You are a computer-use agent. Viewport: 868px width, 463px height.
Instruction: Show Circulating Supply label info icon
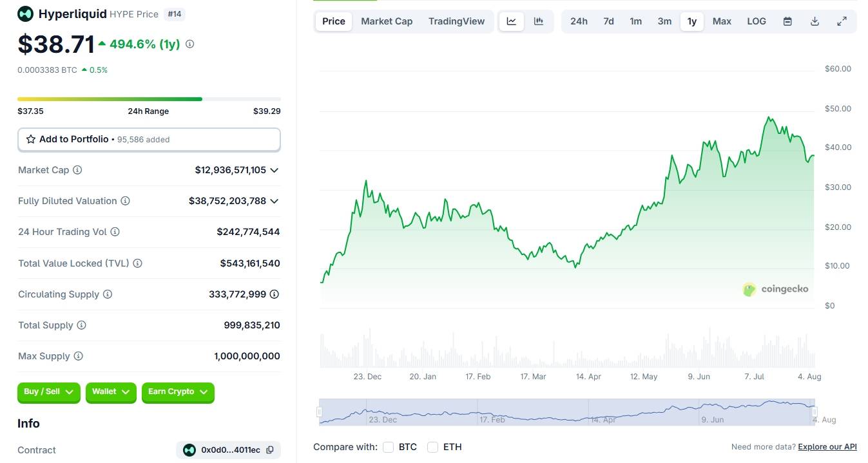108,294
